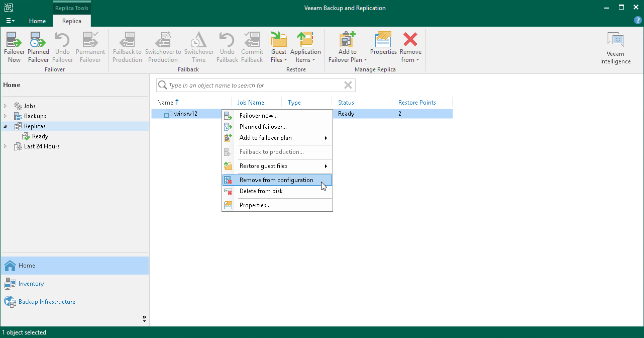Open the Backup Infrastructure view

(x=75, y=302)
